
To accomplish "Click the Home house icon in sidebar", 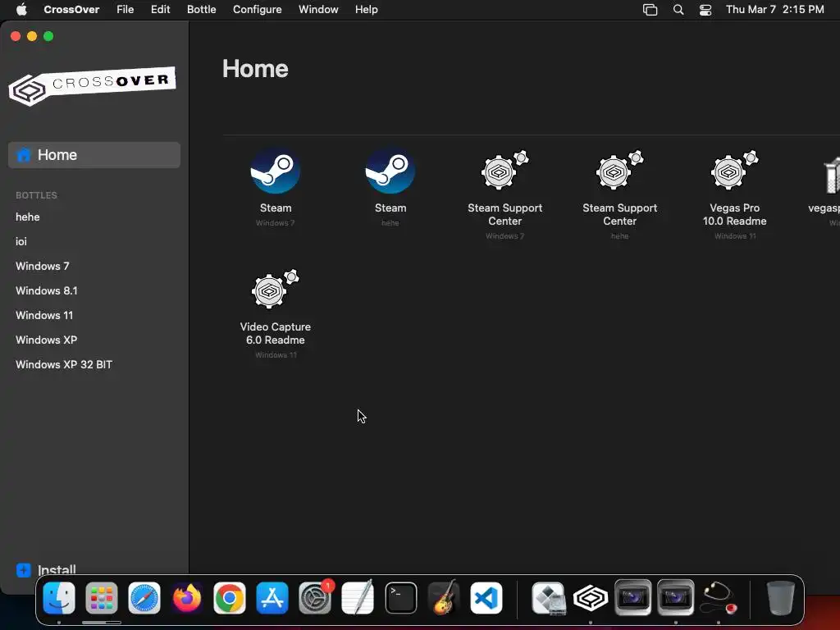I will pyautogui.click(x=24, y=155).
